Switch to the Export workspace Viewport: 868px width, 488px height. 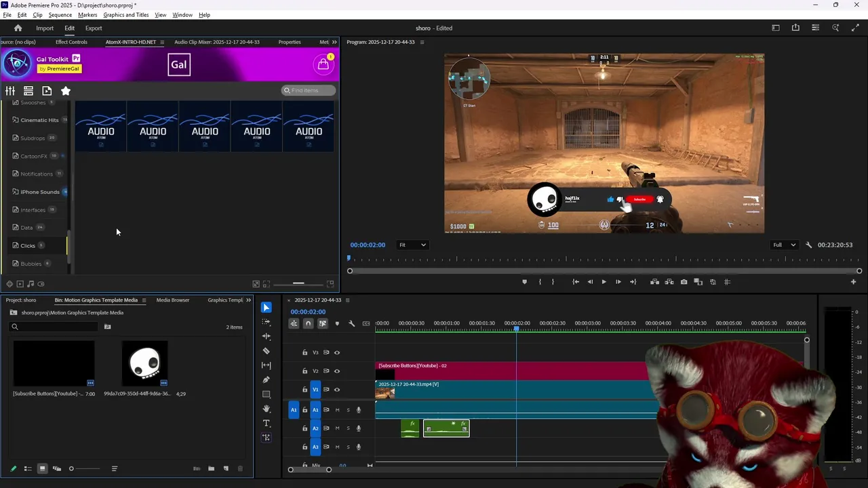pos(94,28)
